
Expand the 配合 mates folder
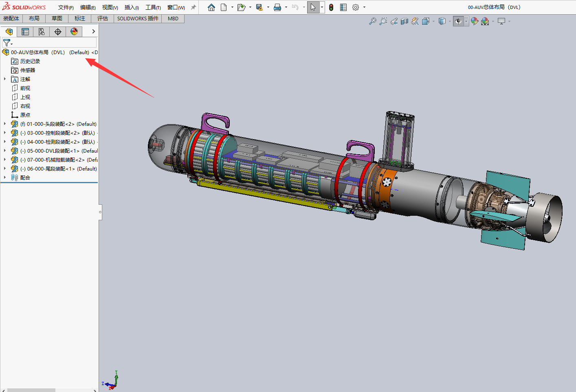point(5,177)
